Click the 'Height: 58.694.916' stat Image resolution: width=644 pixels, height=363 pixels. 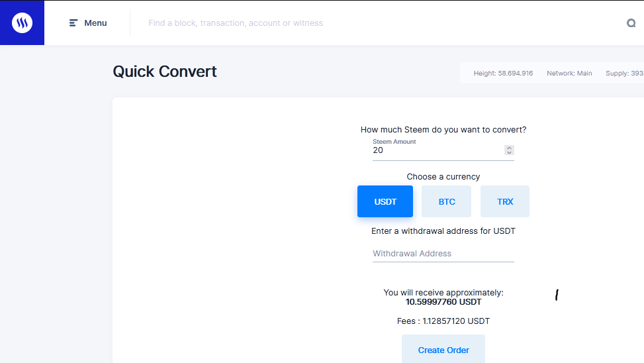coord(503,73)
